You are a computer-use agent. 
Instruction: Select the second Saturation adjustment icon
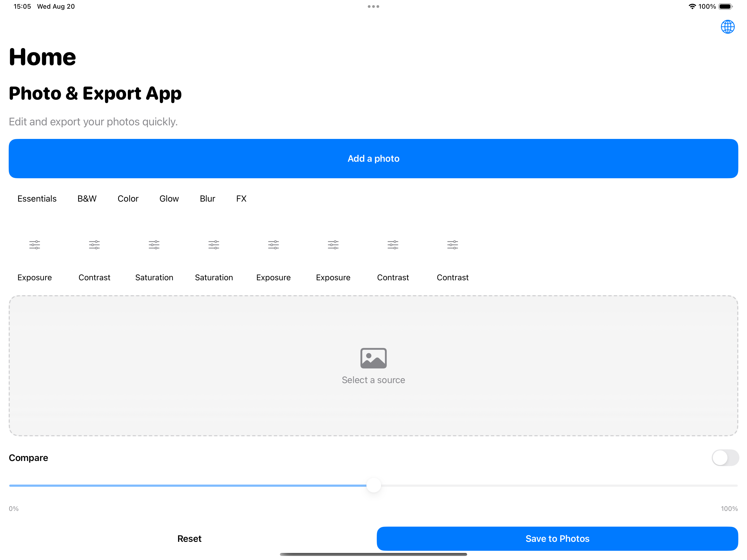point(214,245)
